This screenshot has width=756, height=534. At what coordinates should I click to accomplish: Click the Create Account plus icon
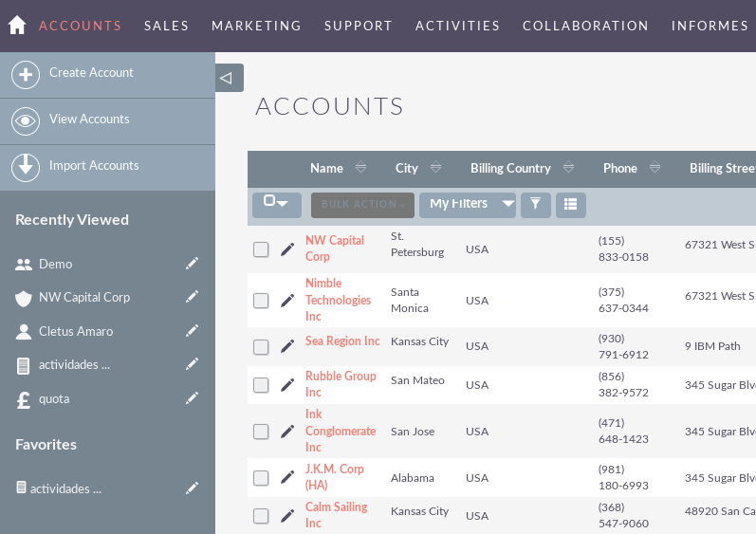(x=26, y=75)
